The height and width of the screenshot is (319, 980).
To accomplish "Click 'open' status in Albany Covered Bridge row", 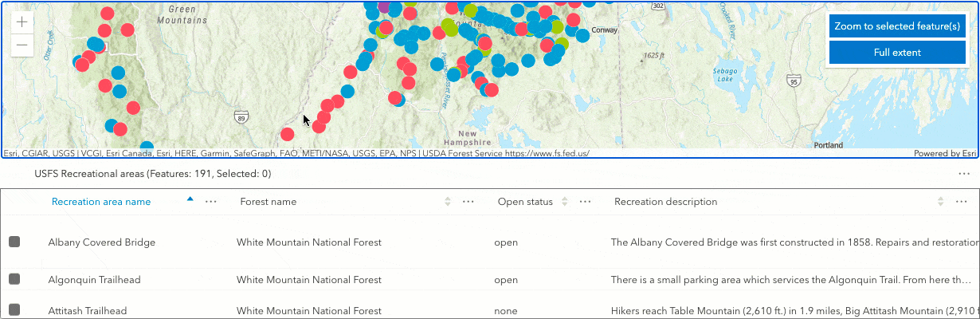I will coord(506,242).
